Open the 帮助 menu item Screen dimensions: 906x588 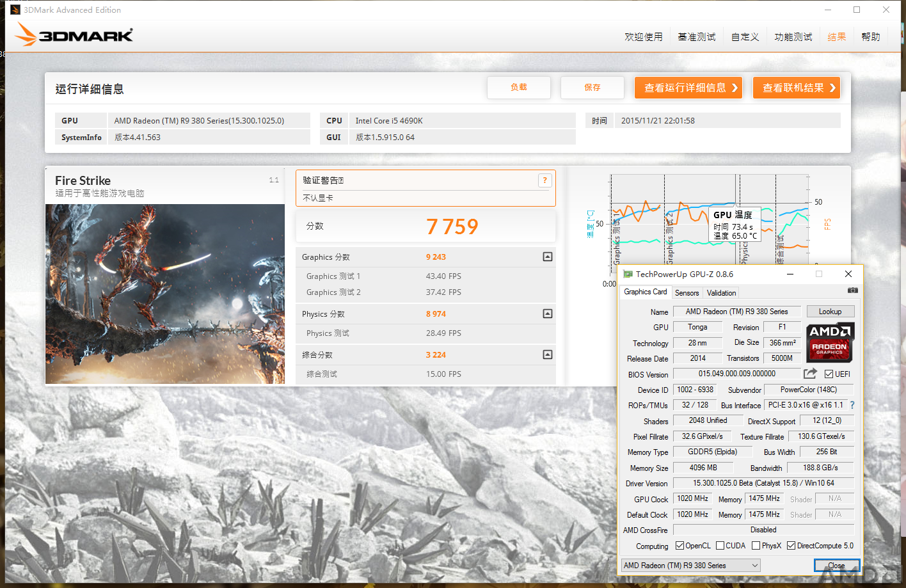pos(871,37)
